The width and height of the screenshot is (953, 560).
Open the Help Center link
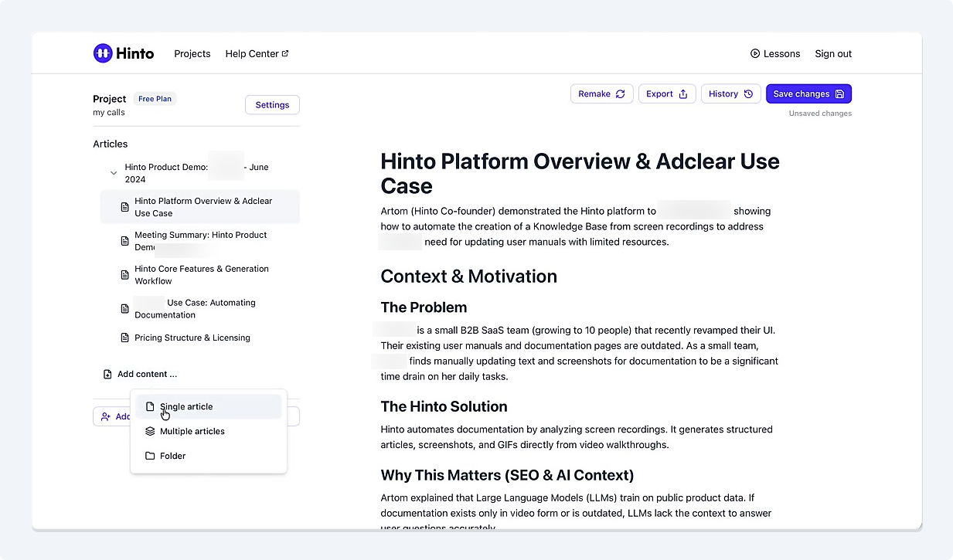coord(257,53)
